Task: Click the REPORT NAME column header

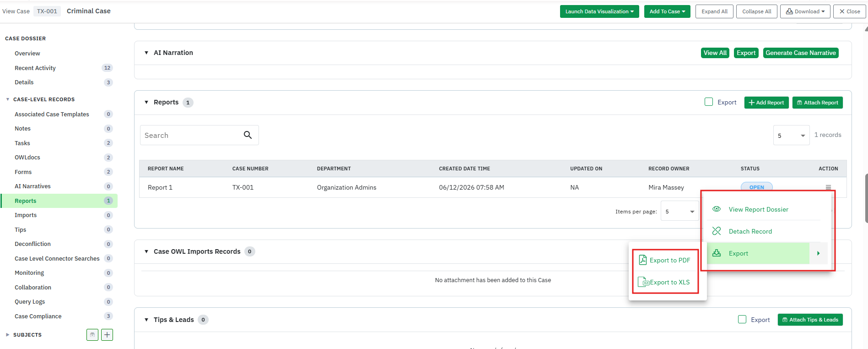Action: click(166, 169)
